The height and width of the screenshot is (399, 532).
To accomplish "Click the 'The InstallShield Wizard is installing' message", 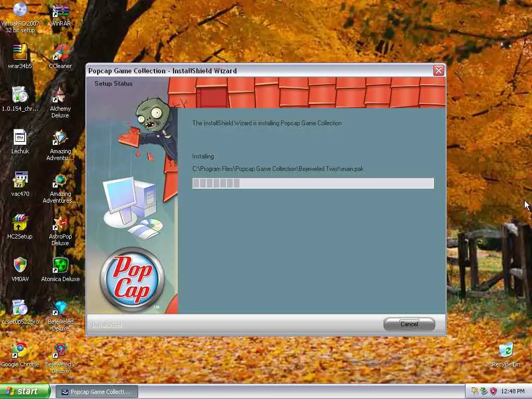I will click(x=267, y=123).
